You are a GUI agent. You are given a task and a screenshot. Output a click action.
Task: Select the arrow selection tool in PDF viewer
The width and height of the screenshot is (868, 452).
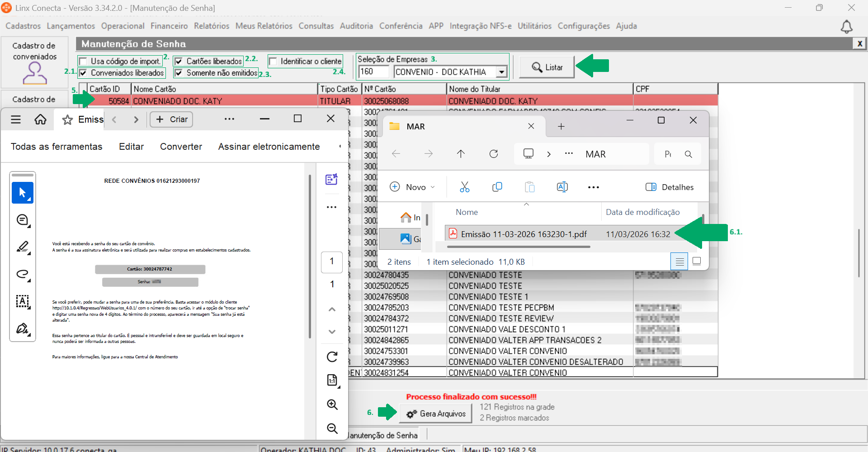[23, 193]
